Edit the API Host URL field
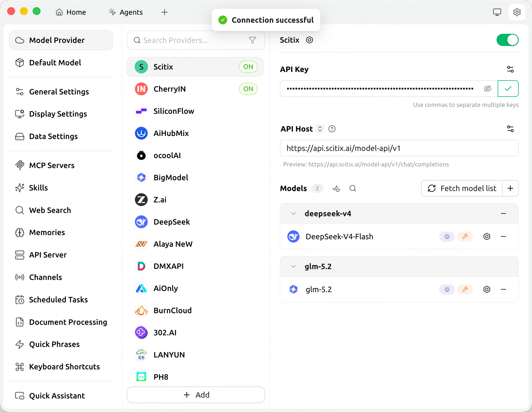 click(x=399, y=148)
